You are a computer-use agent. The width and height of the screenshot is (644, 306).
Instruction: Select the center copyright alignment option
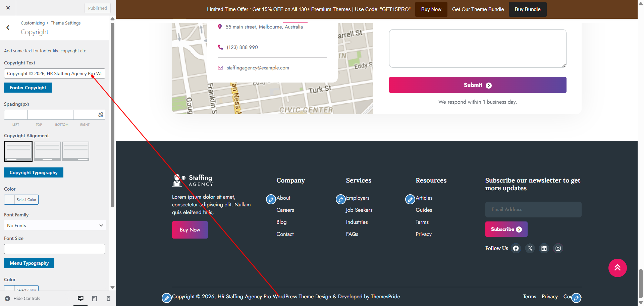[x=47, y=151]
